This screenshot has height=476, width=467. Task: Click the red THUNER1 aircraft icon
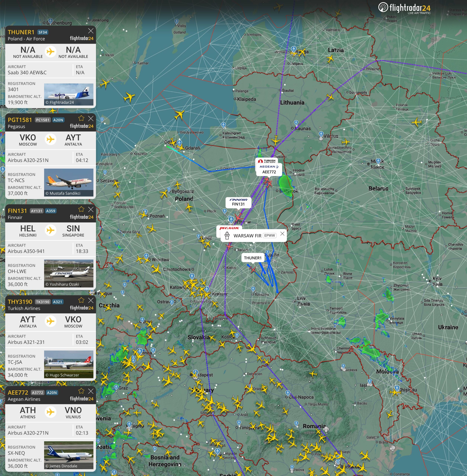[253, 269]
